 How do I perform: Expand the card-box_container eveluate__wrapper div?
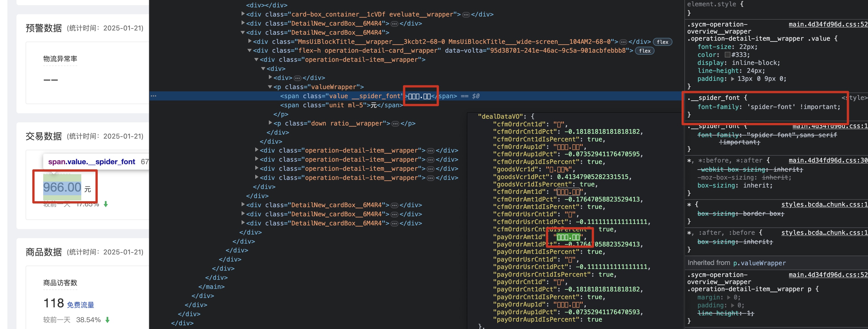coord(243,14)
